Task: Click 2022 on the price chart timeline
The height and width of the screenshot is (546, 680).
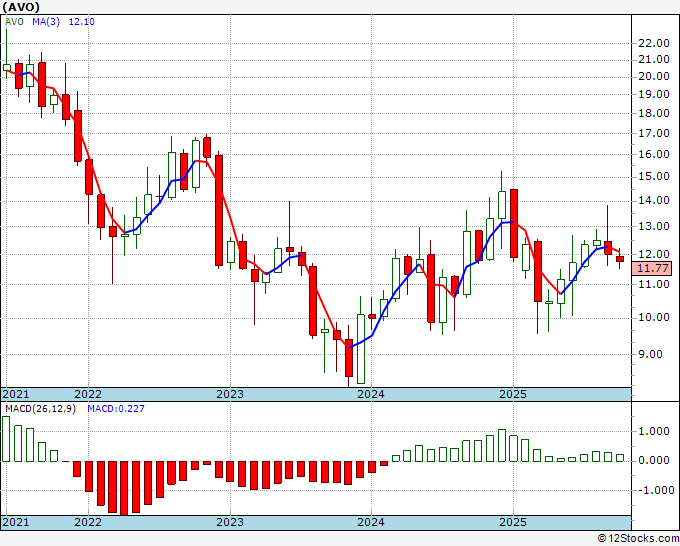Action: [88, 394]
